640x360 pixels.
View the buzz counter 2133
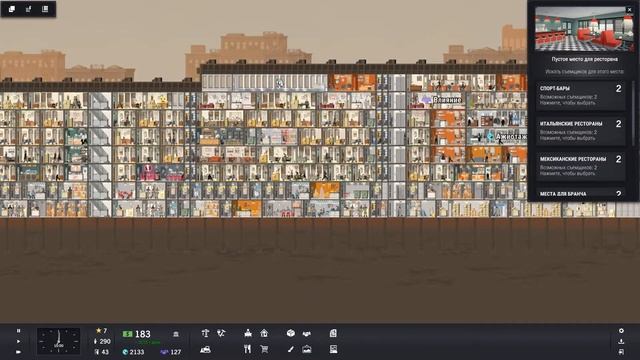[x=133, y=352]
